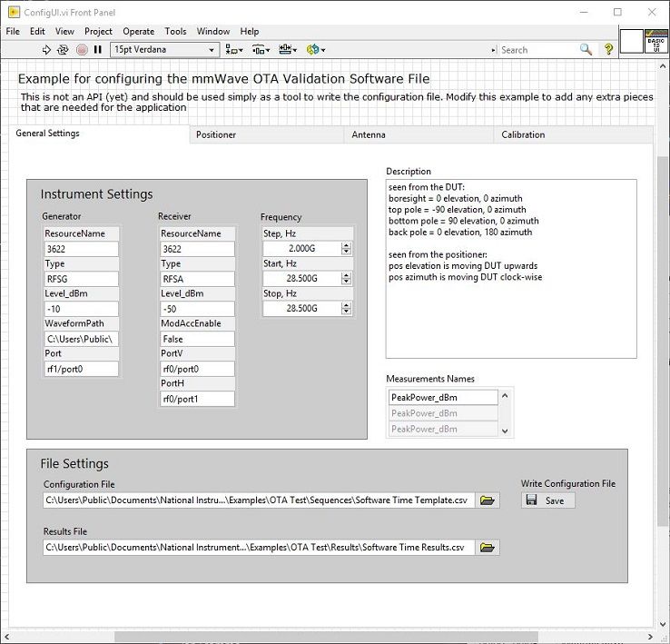Open the Reorder dropdown in the toolbar
This screenshot has height=644, width=670.
(316, 50)
